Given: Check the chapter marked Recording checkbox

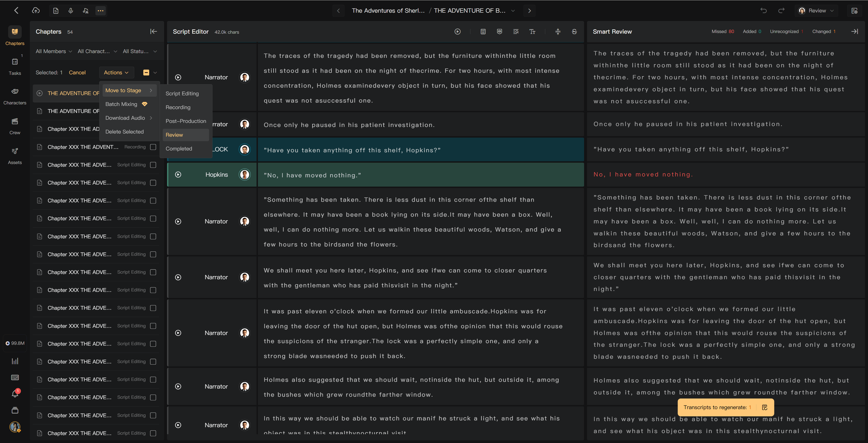Looking at the screenshot, I should pos(153,147).
